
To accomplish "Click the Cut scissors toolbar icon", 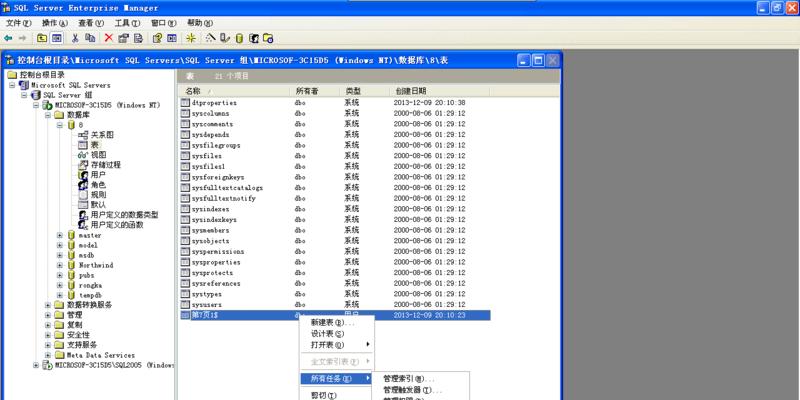I will coord(75,38).
